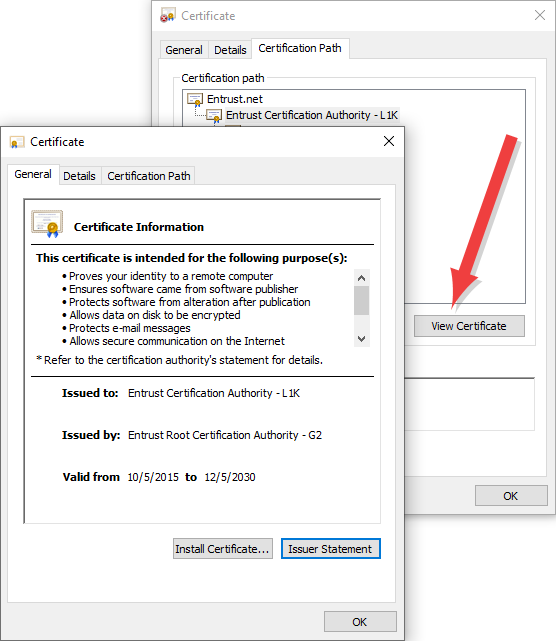The image size is (556, 641).
Task: Click the Entrust.net certificate icon in path tree
Action: point(195,99)
